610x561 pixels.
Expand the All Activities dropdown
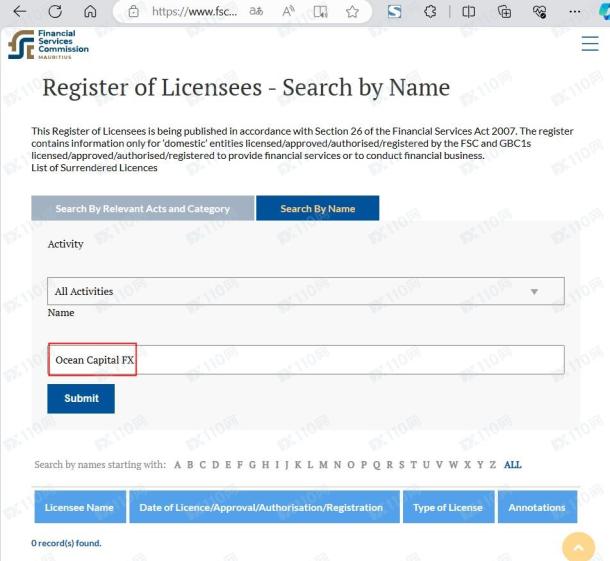click(x=306, y=291)
